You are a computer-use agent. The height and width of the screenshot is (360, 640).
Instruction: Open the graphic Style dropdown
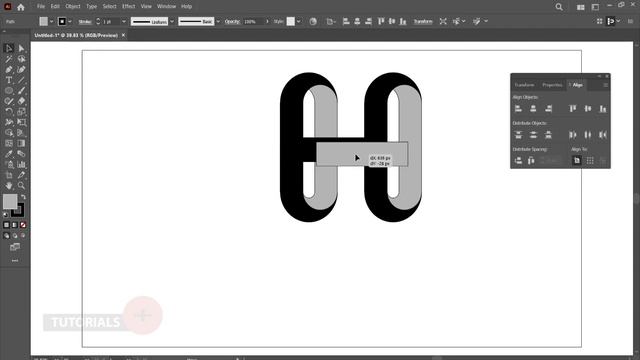[x=299, y=21]
